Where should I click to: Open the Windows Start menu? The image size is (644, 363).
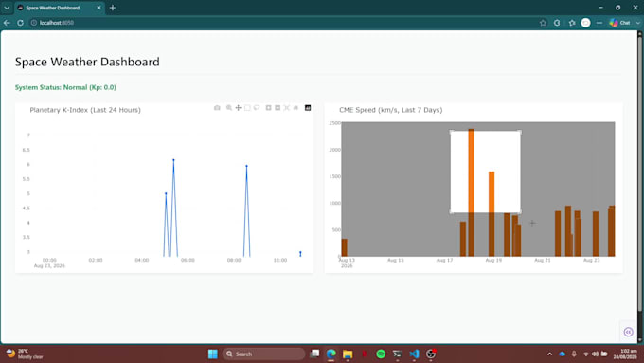tap(213, 354)
